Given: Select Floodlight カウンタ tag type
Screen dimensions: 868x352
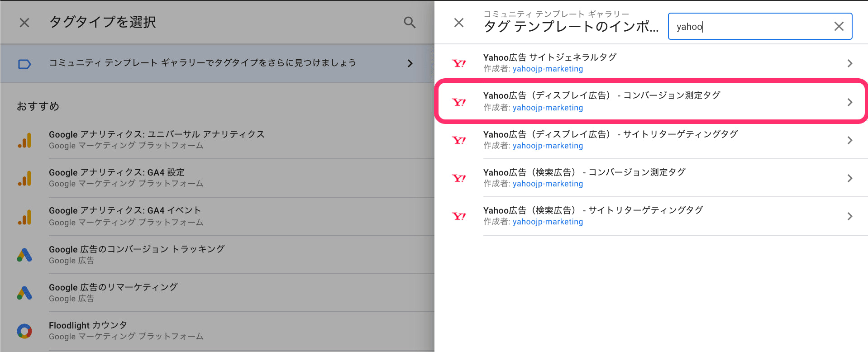Looking at the screenshot, I should 217,331.
